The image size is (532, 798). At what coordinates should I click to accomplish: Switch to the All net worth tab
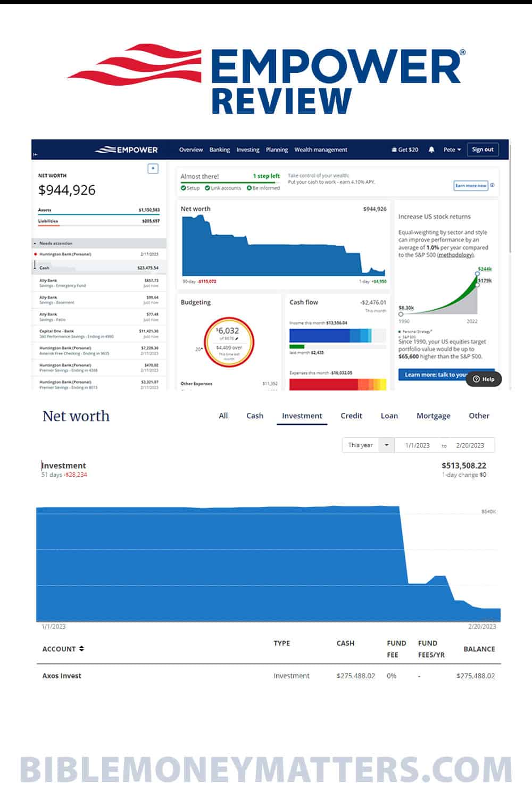[x=223, y=416]
